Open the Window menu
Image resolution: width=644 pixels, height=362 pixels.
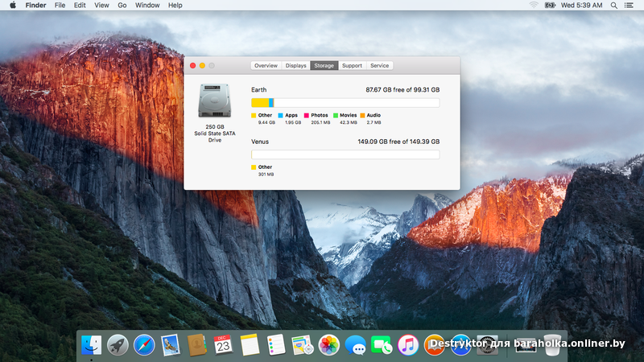coord(147,6)
